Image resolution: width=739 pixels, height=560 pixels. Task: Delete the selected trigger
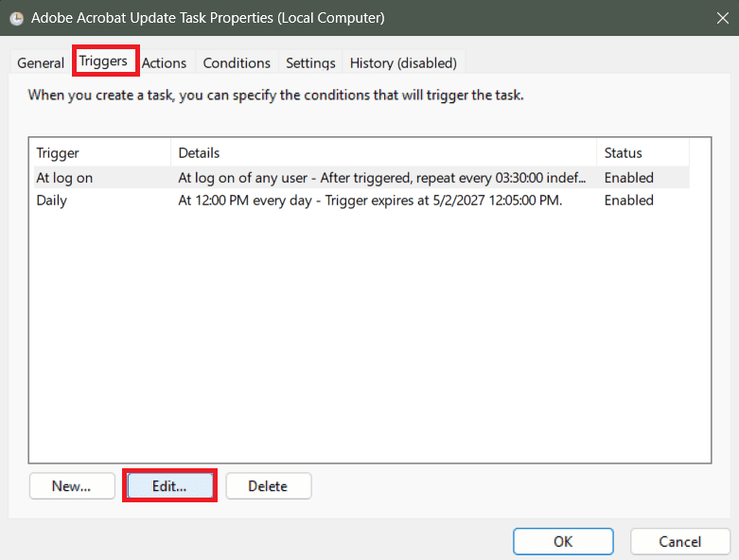pos(268,485)
